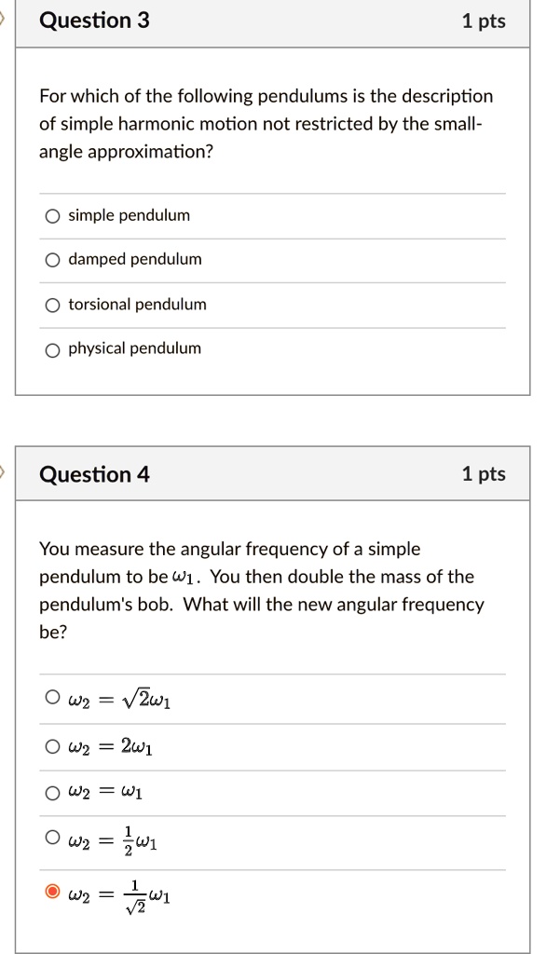
Task: Click the physical pendulum answer text label
Action: tap(134, 348)
